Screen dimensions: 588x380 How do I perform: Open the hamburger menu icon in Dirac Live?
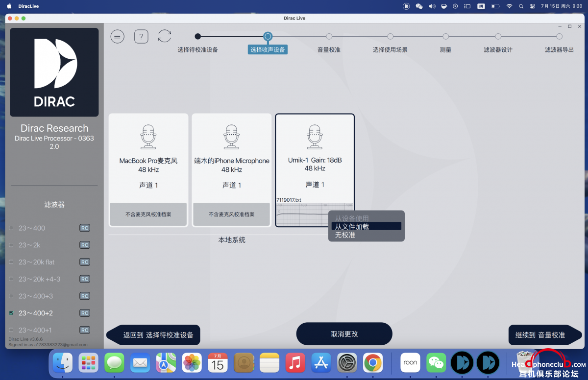point(117,36)
